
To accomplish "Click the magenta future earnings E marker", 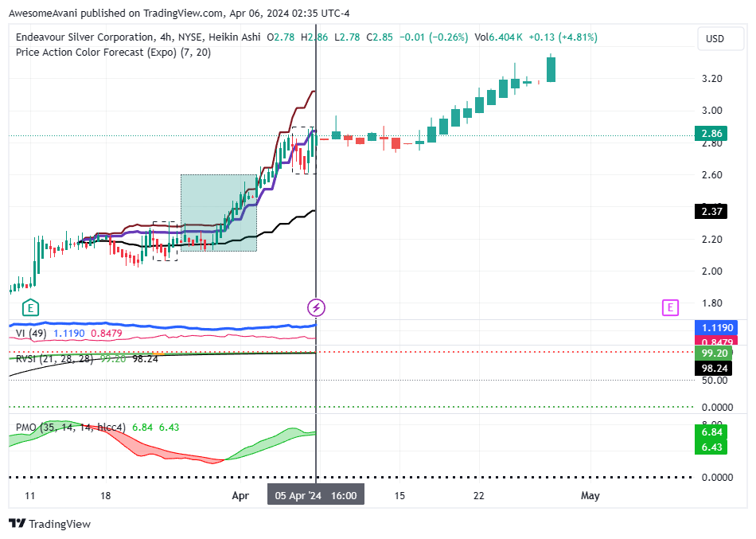I will coord(670,307).
